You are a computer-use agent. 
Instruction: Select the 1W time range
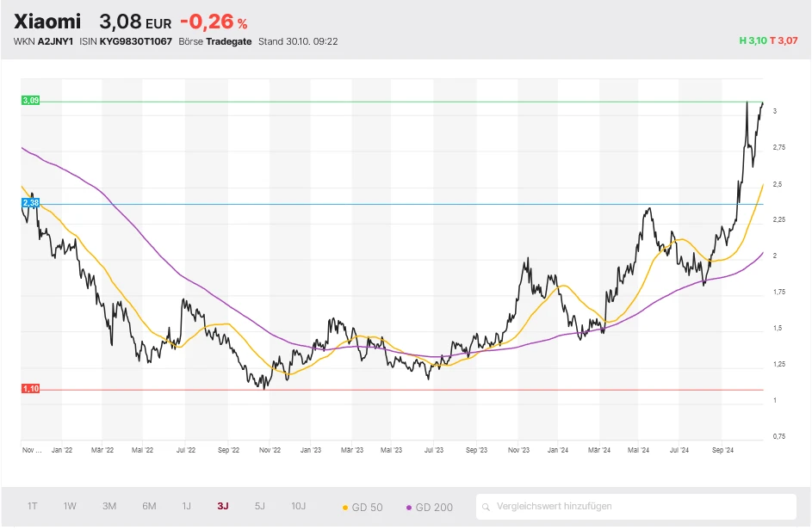pyautogui.click(x=70, y=507)
